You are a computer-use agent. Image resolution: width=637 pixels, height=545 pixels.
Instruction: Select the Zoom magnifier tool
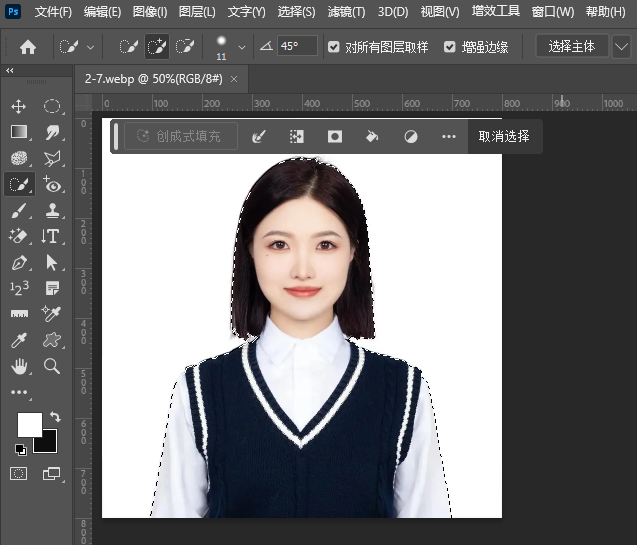[x=52, y=367]
